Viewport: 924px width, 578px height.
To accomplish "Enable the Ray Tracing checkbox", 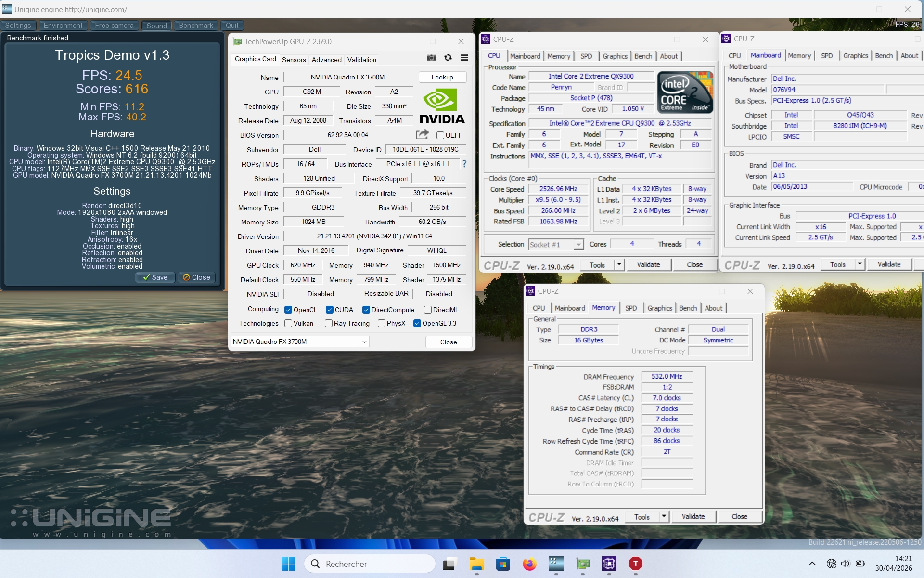I will 329,323.
